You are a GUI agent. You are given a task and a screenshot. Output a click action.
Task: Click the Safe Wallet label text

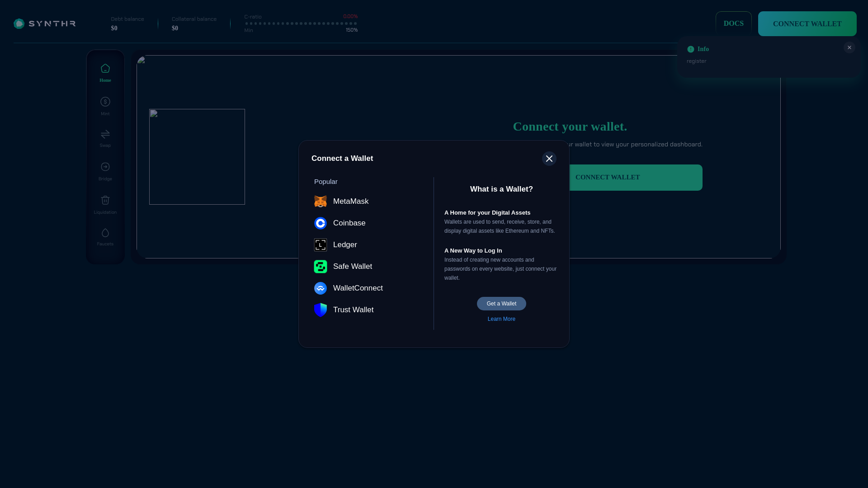[353, 267]
